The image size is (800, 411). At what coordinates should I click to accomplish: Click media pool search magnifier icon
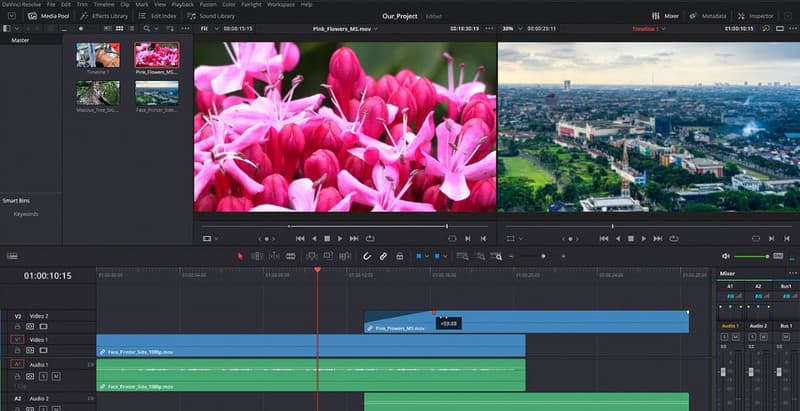click(147, 29)
